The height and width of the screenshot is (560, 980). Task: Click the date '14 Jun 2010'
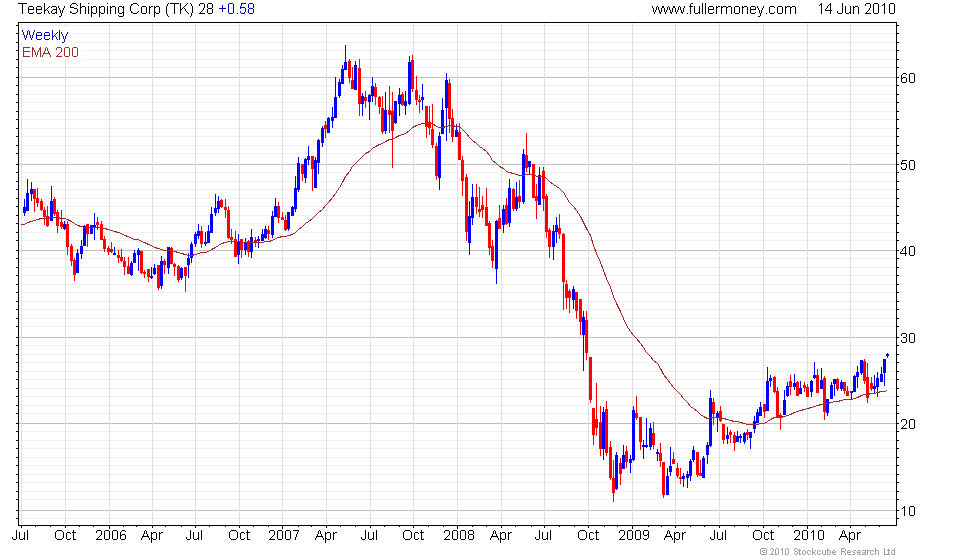click(856, 9)
